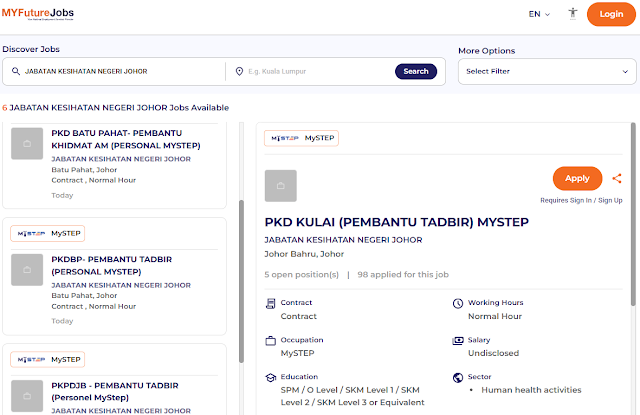
Task: Click the Normal Hour working hours value
Action: tap(495, 316)
